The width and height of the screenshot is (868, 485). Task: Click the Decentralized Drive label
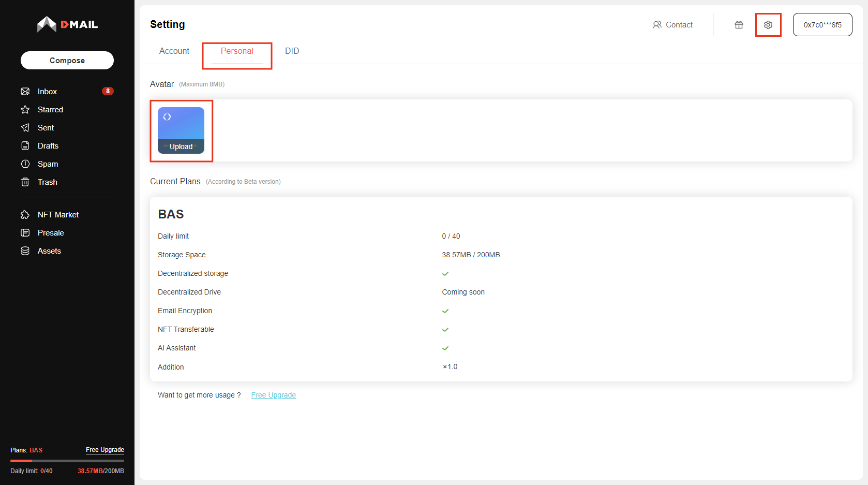(189, 292)
